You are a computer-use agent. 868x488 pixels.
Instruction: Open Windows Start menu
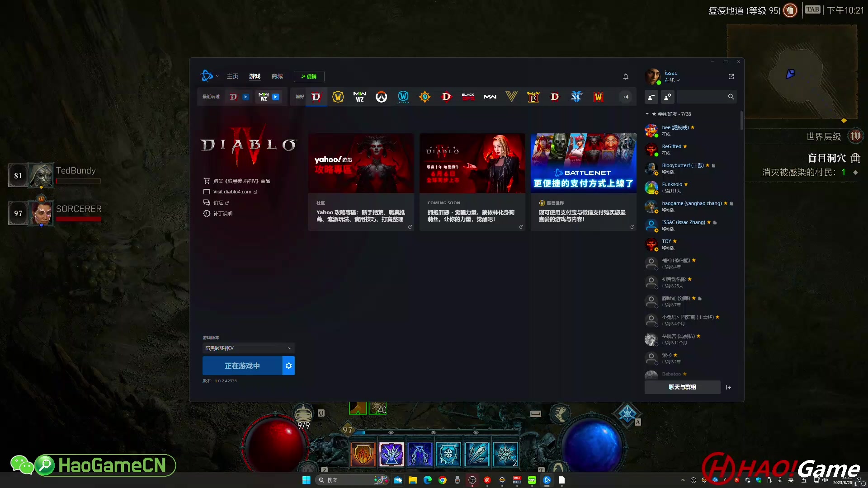306,480
